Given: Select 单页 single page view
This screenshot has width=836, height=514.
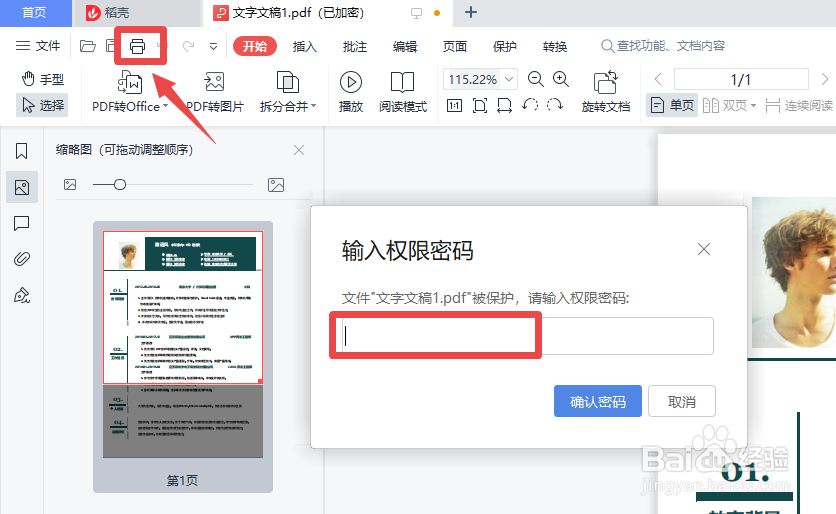Looking at the screenshot, I should [x=672, y=105].
